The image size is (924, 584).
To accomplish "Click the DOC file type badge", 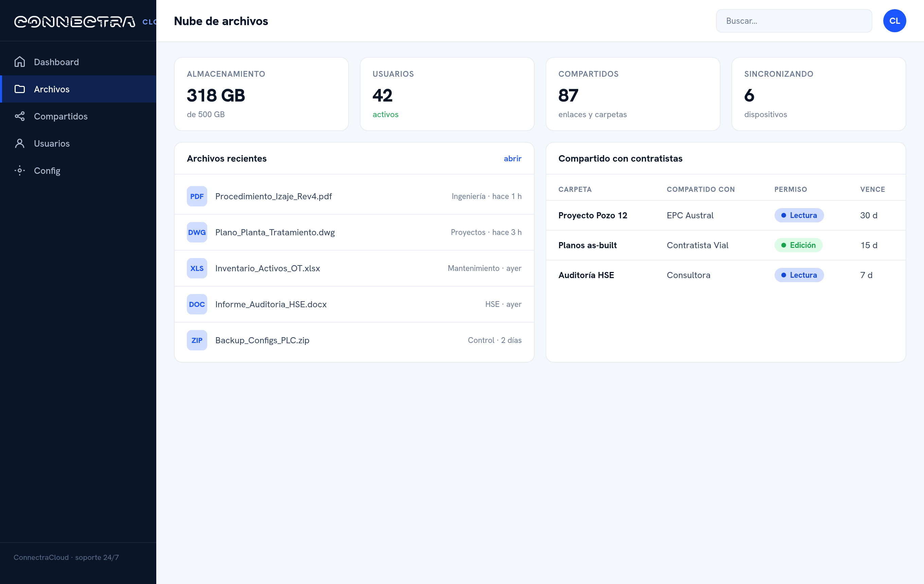I will point(197,305).
